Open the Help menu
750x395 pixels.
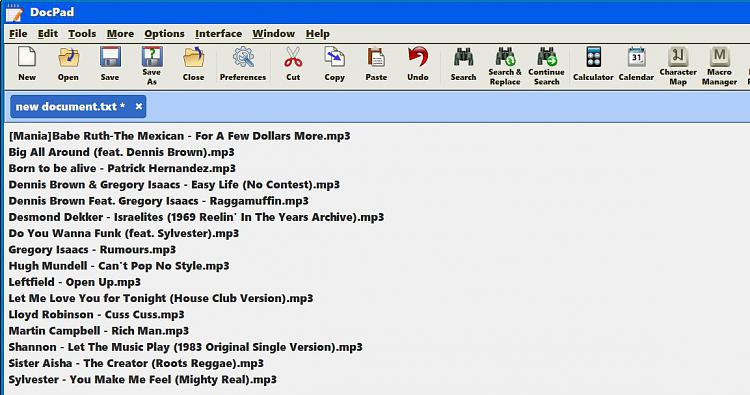point(318,33)
